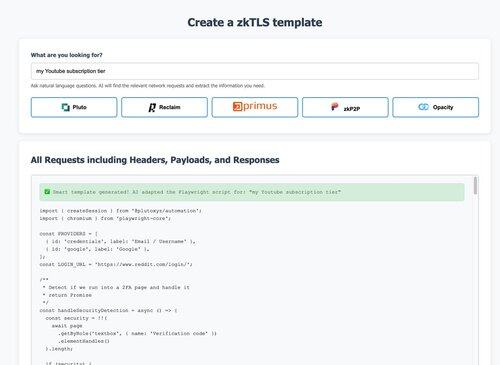Click the 'import { chromium }' code line
Image resolution: width=500 pixels, height=365 pixels.
(105, 219)
